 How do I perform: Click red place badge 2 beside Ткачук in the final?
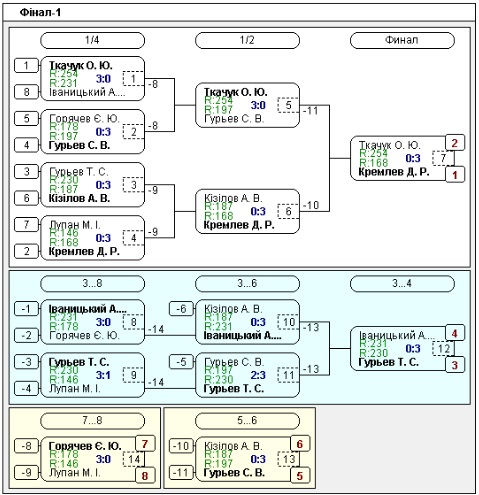pyautogui.click(x=455, y=143)
